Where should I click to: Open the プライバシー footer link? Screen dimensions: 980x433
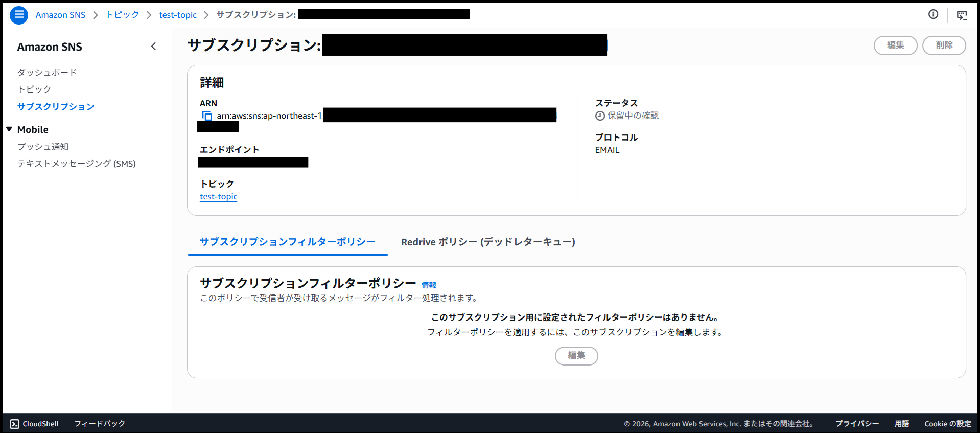coord(857,424)
